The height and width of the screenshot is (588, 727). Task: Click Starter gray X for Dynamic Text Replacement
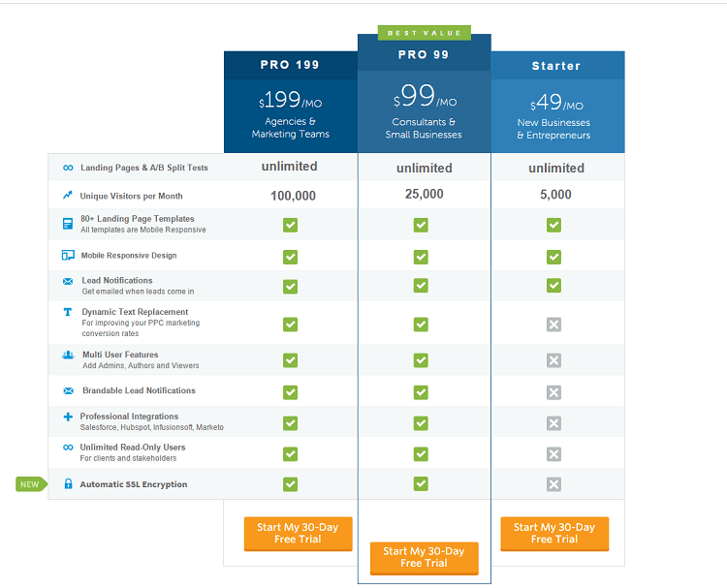point(553,325)
